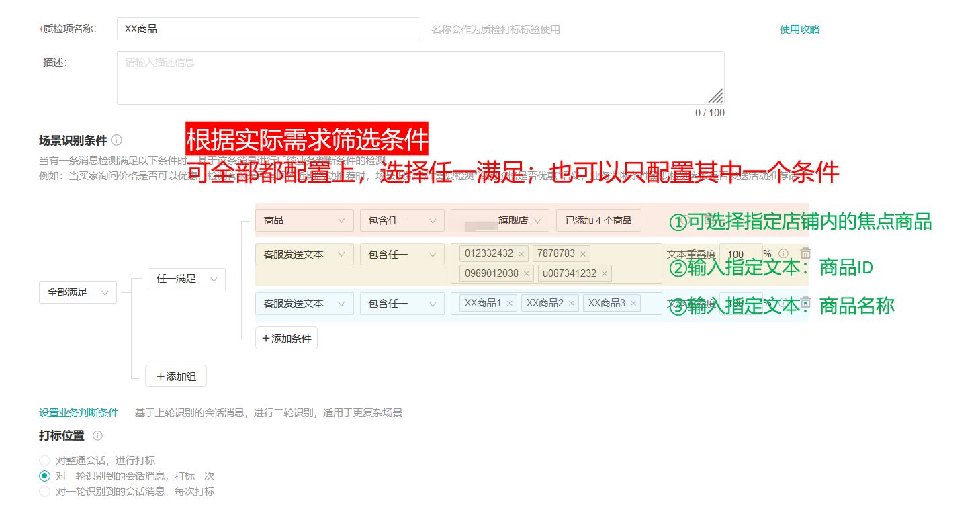
Task: Click the info icon beside 场景识别条件
Action: 117,140
